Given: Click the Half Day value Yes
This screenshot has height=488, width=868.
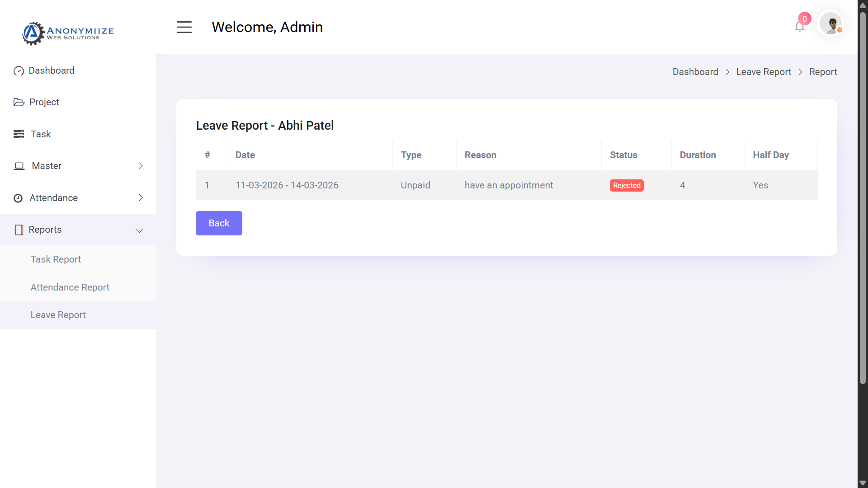Looking at the screenshot, I should [760, 185].
